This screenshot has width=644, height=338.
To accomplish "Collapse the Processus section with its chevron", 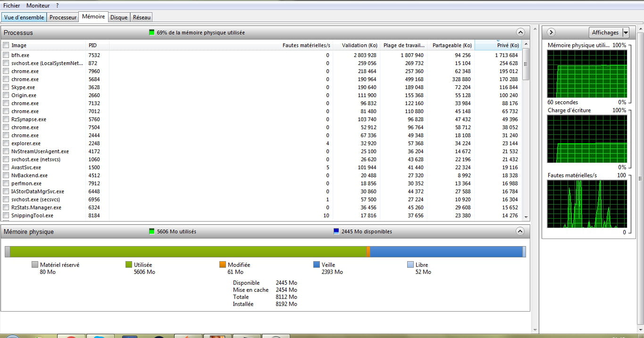I will (520, 33).
